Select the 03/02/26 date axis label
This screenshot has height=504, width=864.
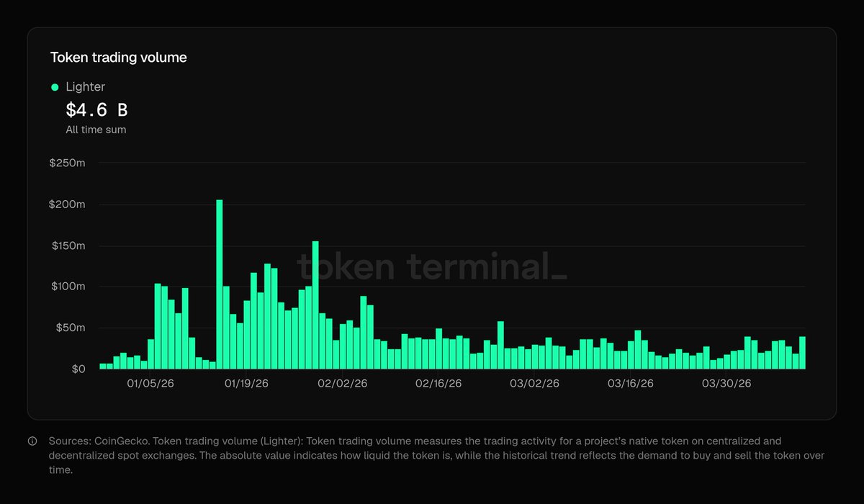(x=534, y=384)
